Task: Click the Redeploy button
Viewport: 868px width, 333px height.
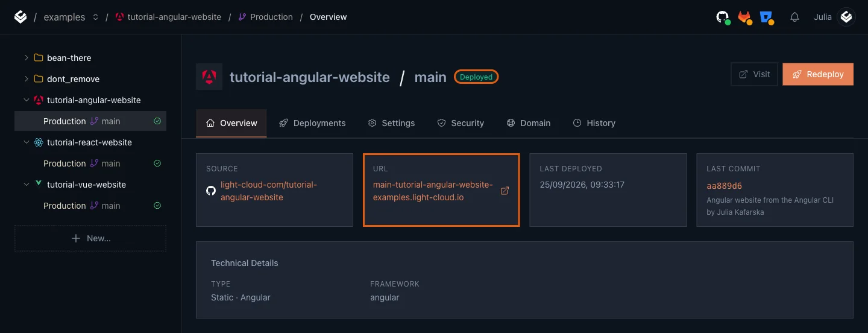Action: point(818,74)
